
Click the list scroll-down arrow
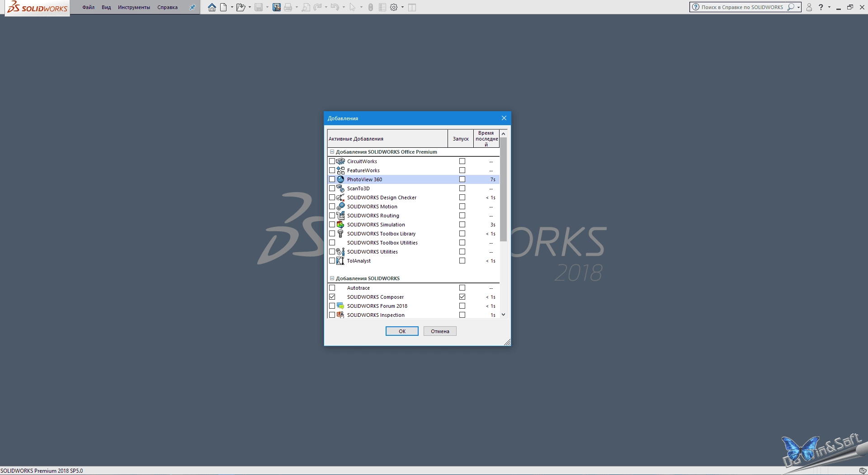(503, 315)
